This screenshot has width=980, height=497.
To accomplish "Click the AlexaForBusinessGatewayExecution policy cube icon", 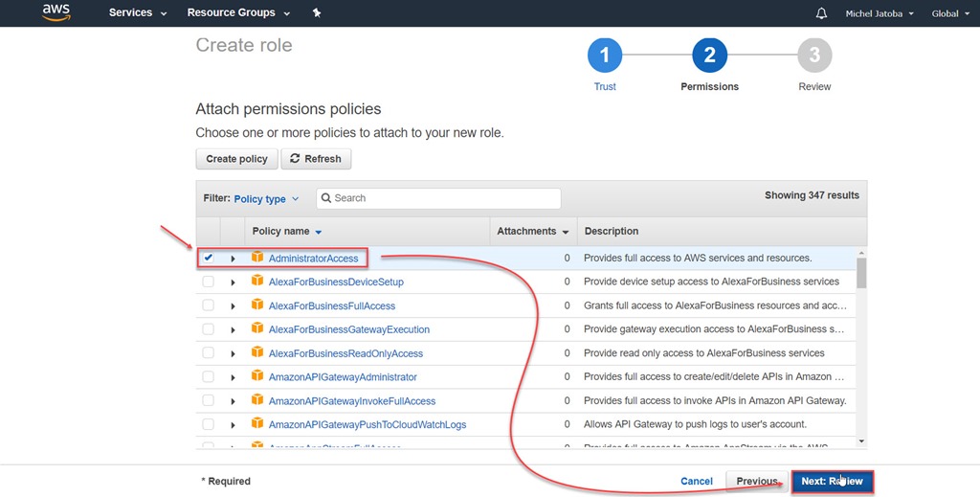I will [x=257, y=328].
